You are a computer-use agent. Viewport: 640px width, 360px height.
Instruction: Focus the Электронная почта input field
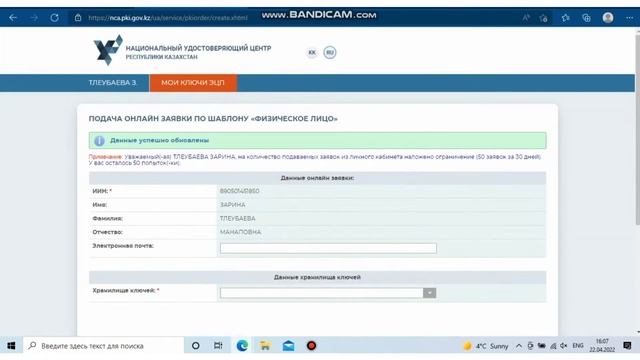328,248
